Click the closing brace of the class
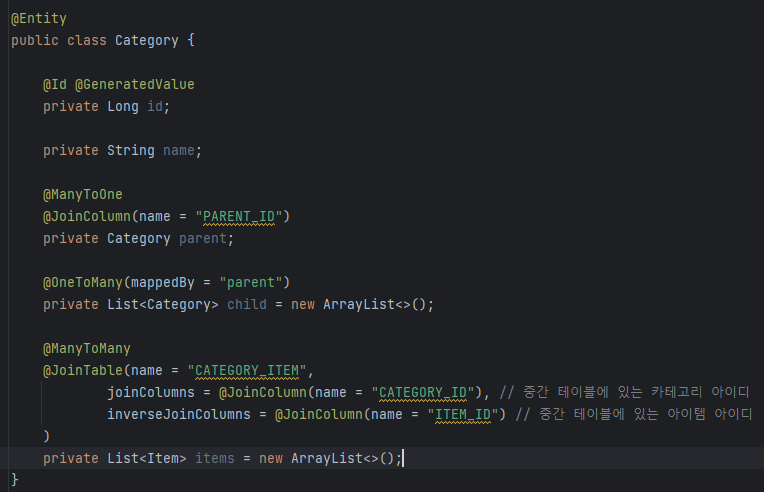 (15, 480)
